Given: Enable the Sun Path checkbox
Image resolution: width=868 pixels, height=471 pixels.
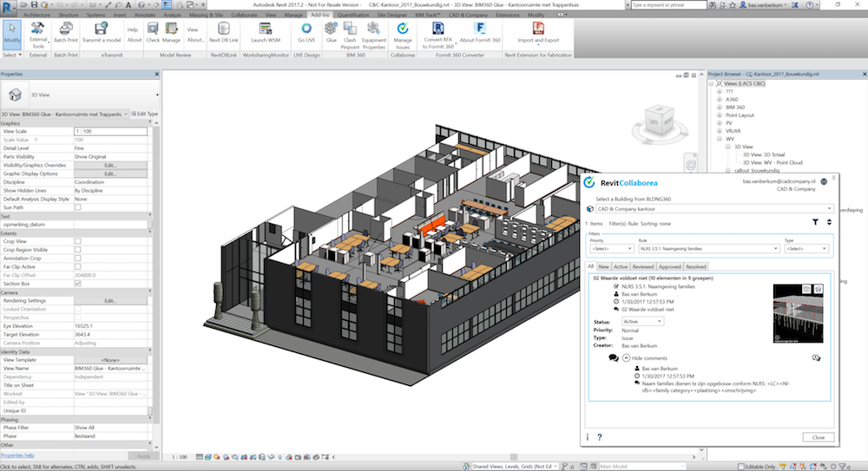Looking at the screenshot, I should (78, 207).
